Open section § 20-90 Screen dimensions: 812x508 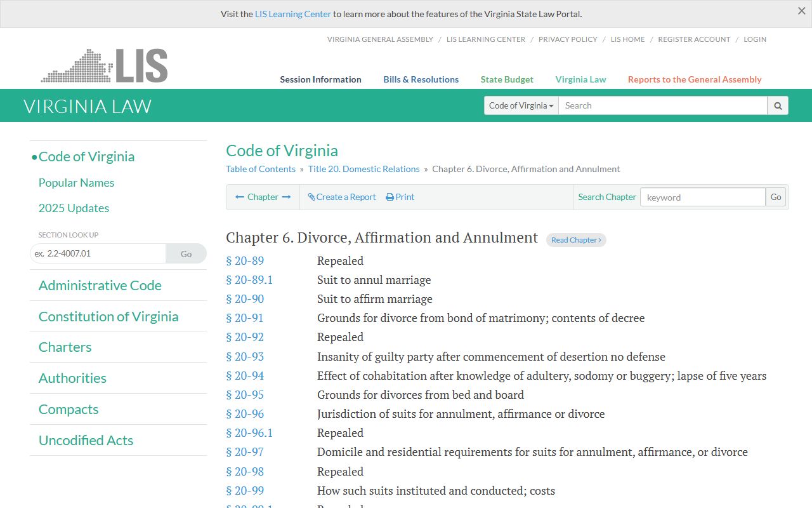[245, 299]
